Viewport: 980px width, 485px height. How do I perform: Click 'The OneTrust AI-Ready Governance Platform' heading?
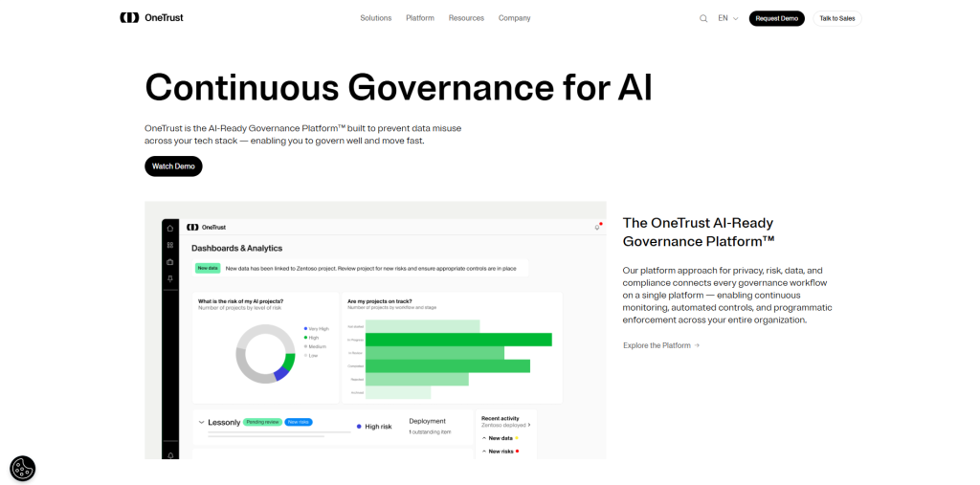(x=699, y=231)
